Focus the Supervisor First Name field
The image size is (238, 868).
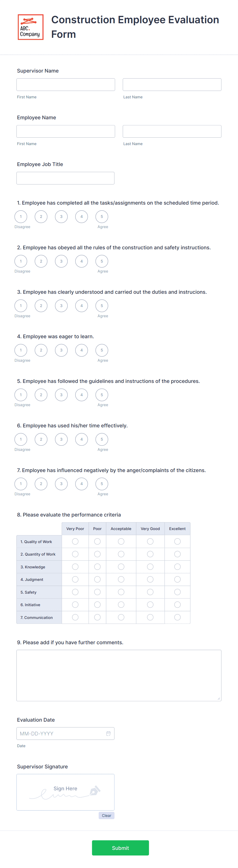click(66, 85)
